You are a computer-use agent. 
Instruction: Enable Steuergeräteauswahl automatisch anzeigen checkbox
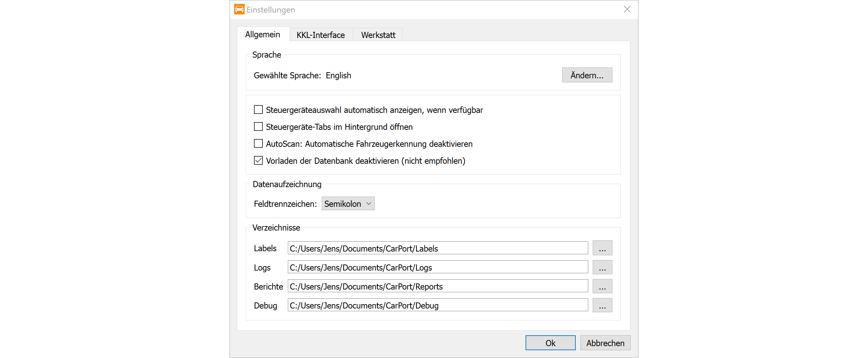[258, 110]
